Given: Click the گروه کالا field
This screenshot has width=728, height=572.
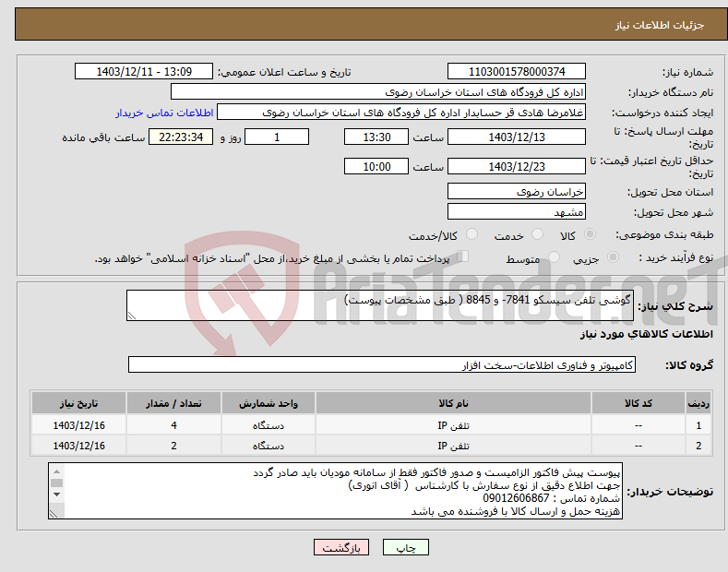Looking at the screenshot, I should 382,365.
